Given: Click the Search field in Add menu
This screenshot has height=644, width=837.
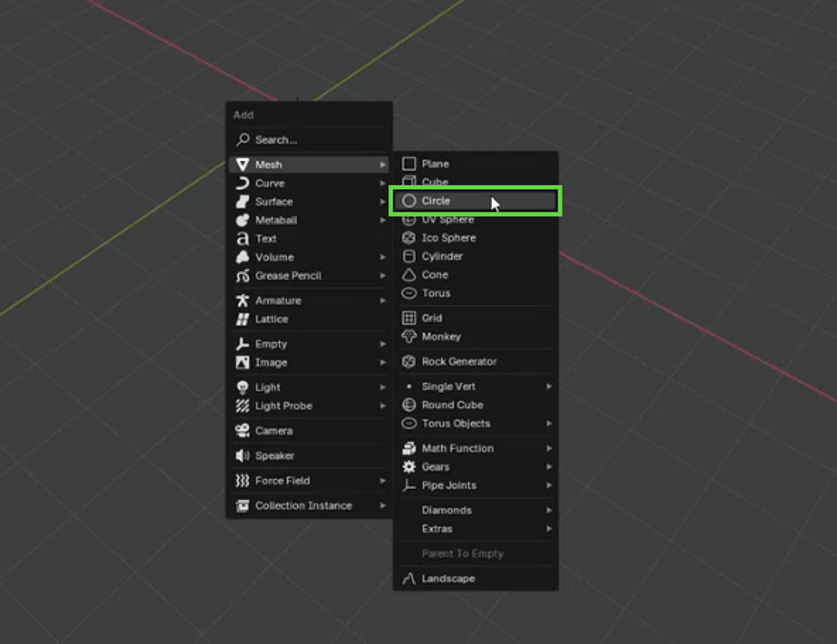Looking at the screenshot, I should click(309, 140).
